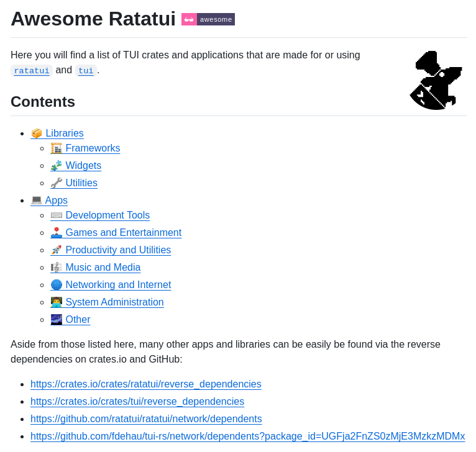Open crates.io tui reverse_dependencies URL
Screen dimensions: 476x452
click(137, 401)
